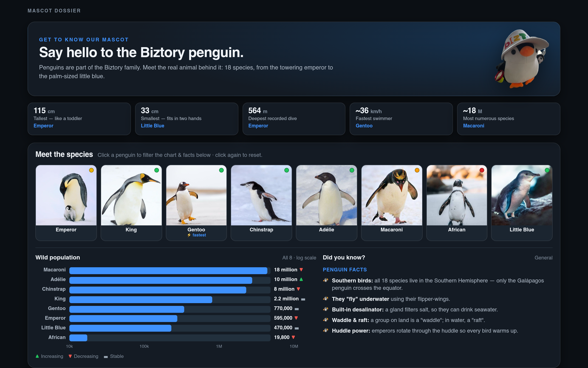Click the "100k" axis tick label

pyautogui.click(x=144, y=346)
